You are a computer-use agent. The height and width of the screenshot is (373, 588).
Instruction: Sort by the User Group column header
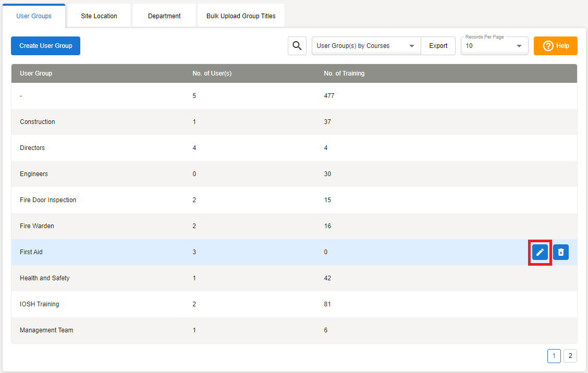[x=36, y=73]
